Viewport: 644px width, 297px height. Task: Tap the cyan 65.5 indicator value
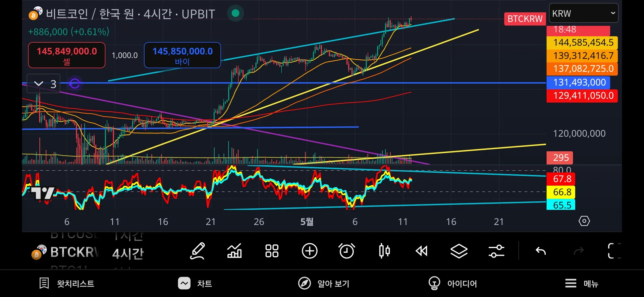(x=561, y=205)
